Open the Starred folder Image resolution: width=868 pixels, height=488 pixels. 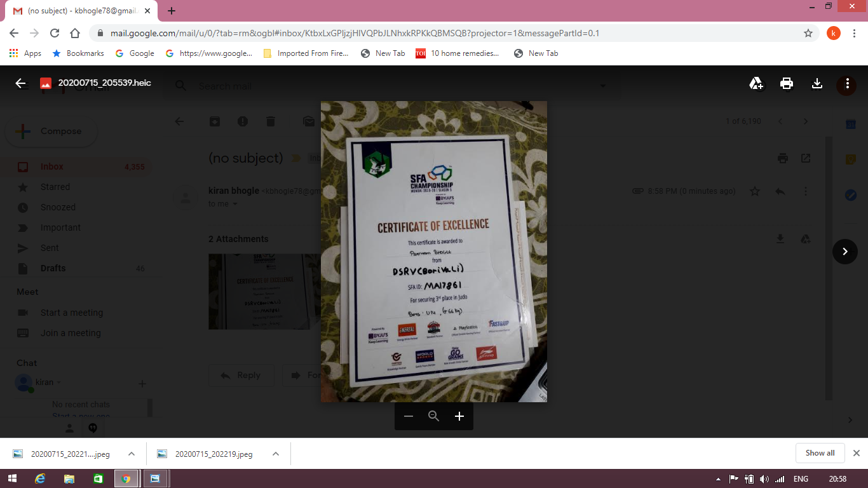coord(55,187)
